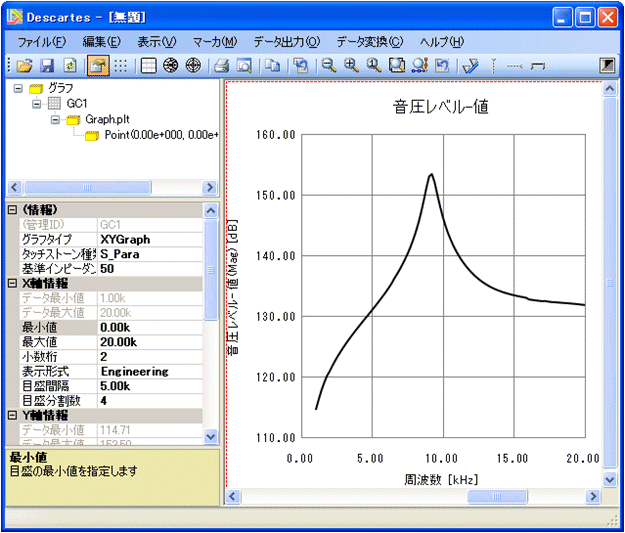This screenshot has width=625, height=533.
Task: Click the property grid vertical scrollbar down arrow
Action: 210,437
